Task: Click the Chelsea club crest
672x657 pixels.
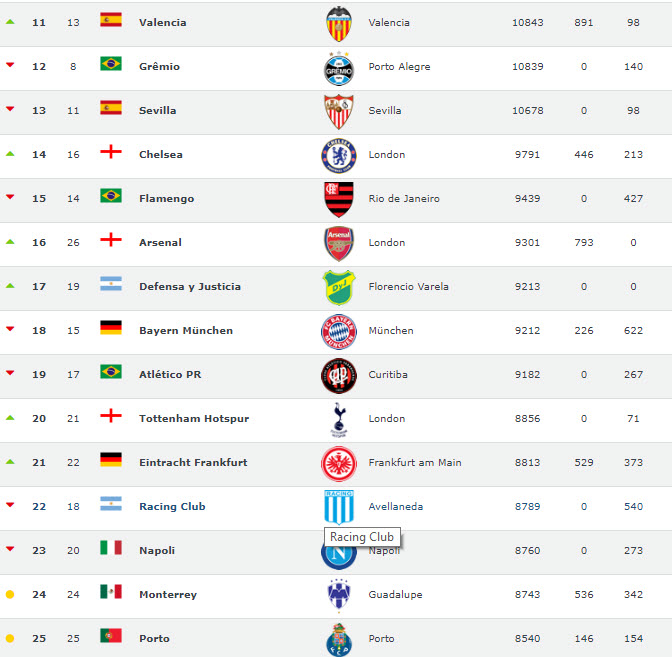Action: [339, 155]
